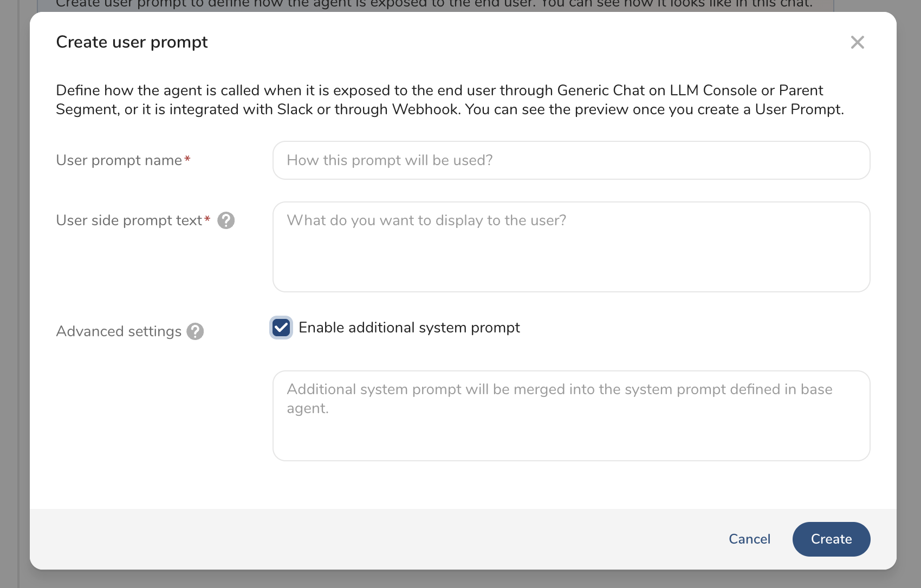921x588 pixels.
Task: Click the required asterisk by User prompt name
Action: (x=187, y=159)
